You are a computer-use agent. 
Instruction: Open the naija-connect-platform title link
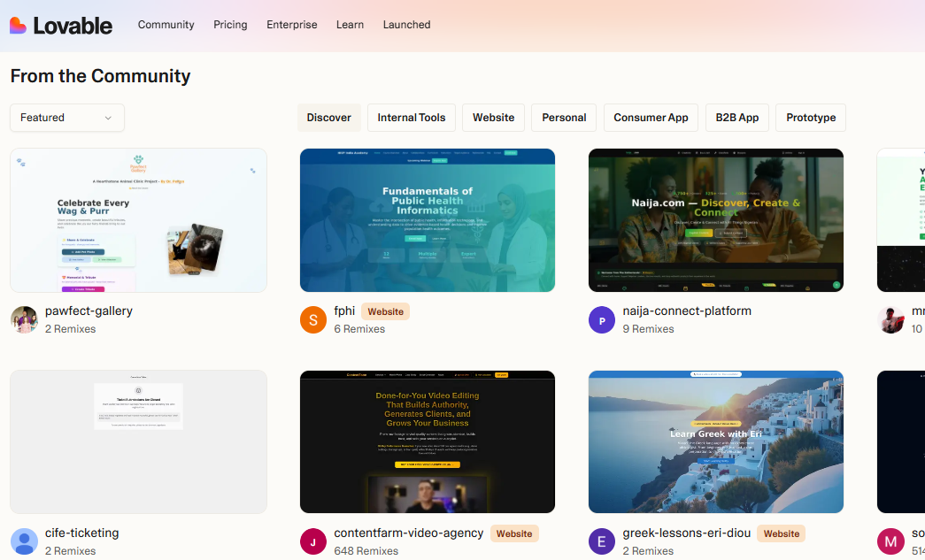tap(687, 311)
